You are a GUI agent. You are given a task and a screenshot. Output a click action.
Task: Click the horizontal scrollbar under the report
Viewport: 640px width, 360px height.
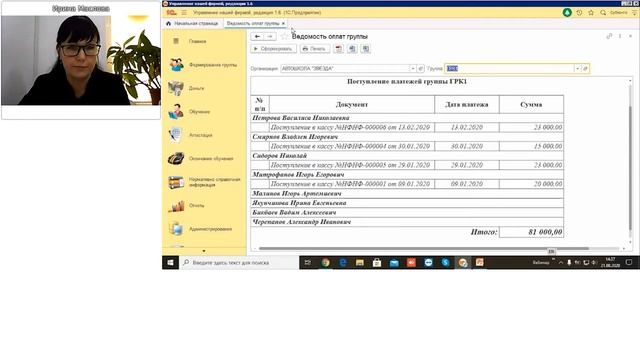click(424, 249)
